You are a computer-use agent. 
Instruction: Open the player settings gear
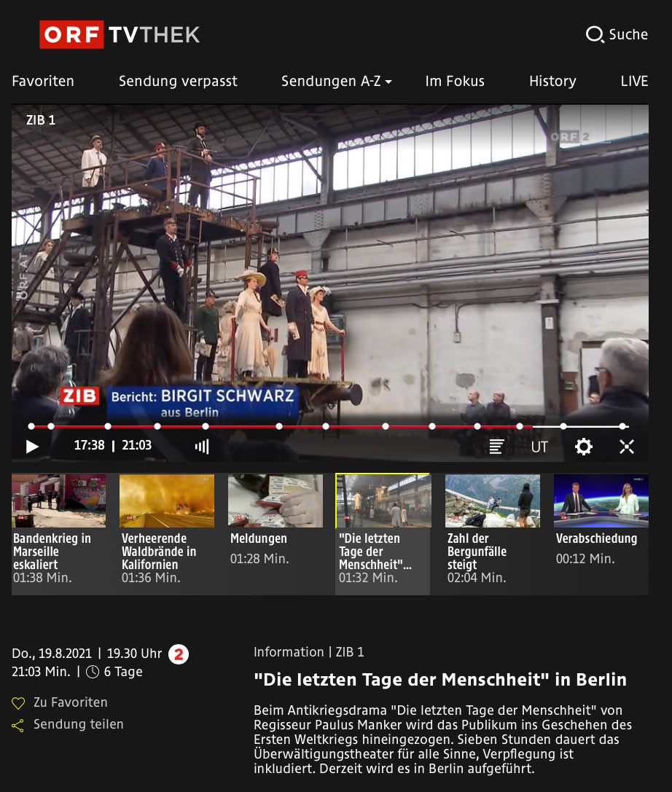coord(584,447)
